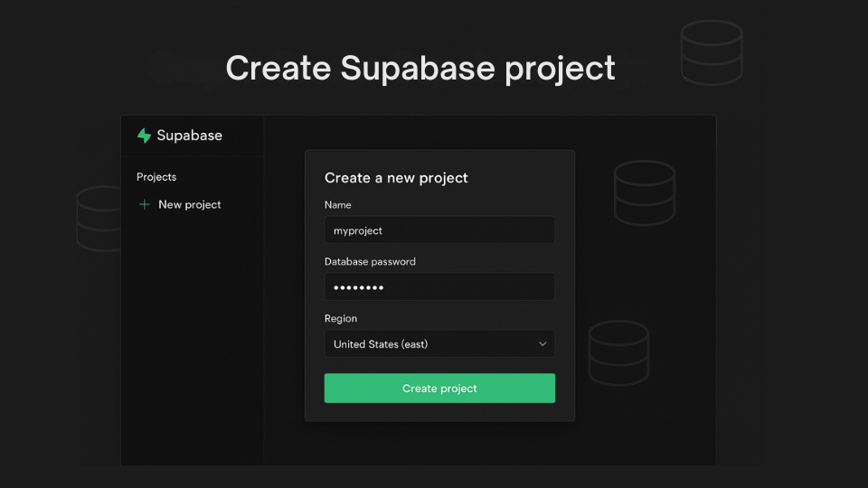Click the Supabase brand name text

pyautogui.click(x=189, y=136)
